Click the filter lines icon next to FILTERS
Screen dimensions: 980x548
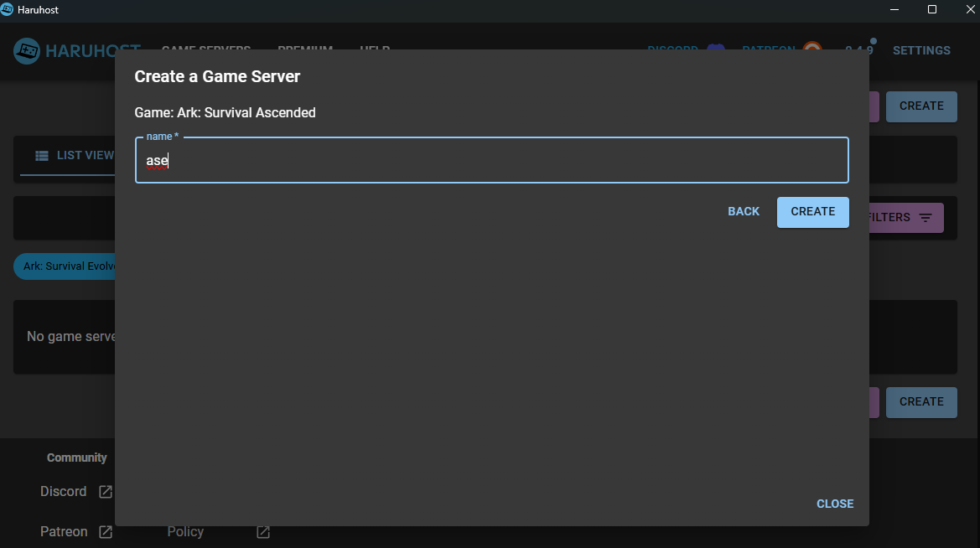[926, 218]
